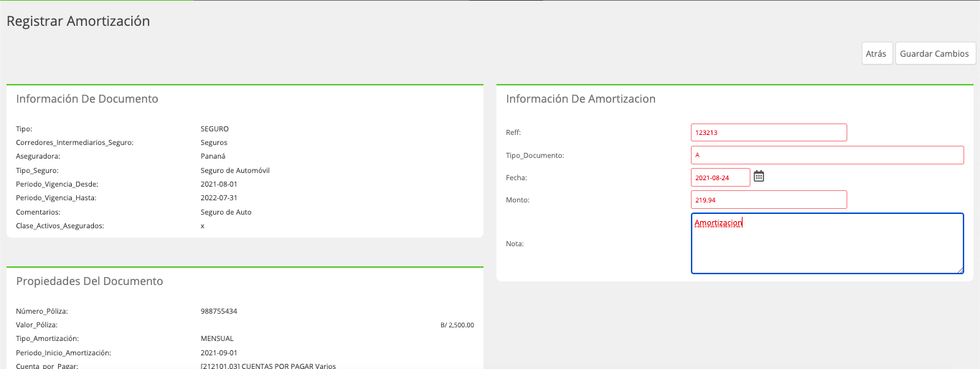Select the Seguro de Automóvil value

(235, 170)
